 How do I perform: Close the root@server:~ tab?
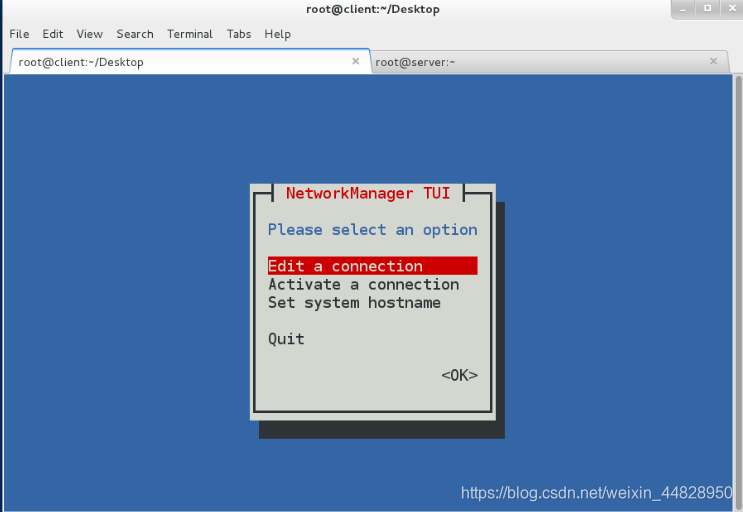pos(713,61)
